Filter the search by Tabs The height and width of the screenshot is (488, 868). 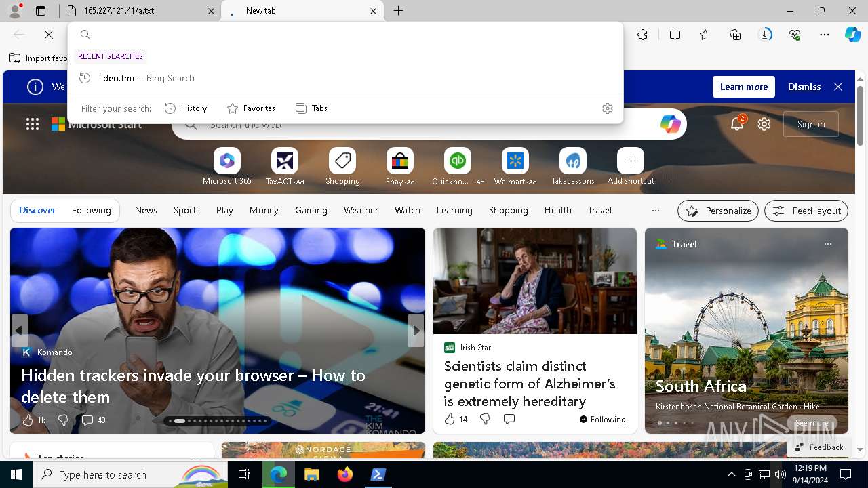(x=311, y=108)
